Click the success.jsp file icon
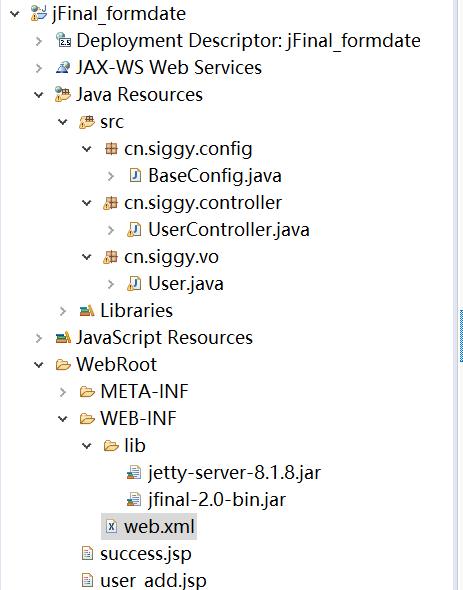The height and width of the screenshot is (590, 463). (x=87, y=554)
